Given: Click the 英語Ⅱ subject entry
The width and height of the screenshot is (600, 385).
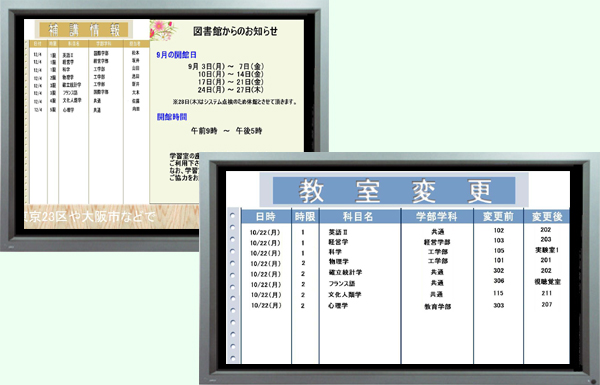Looking at the screenshot, I should [x=338, y=232].
